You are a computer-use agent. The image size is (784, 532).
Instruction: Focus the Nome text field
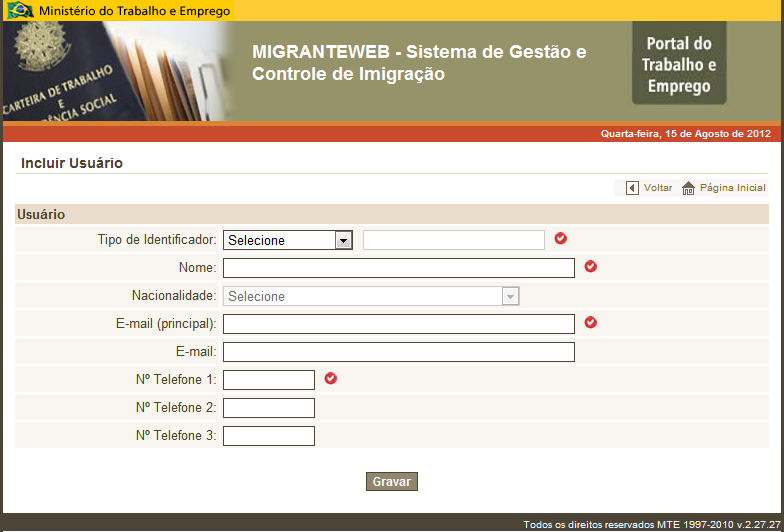(398, 268)
